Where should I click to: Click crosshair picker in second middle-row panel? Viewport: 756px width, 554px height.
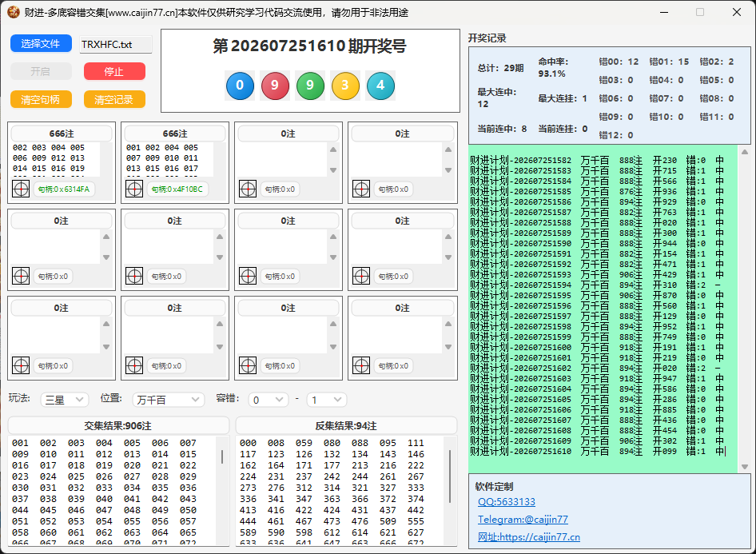134,277
